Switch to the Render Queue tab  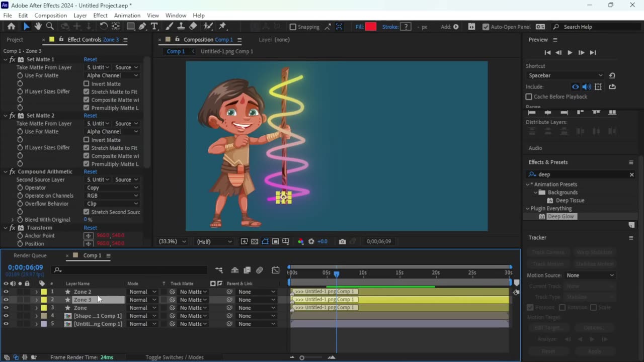(30, 255)
